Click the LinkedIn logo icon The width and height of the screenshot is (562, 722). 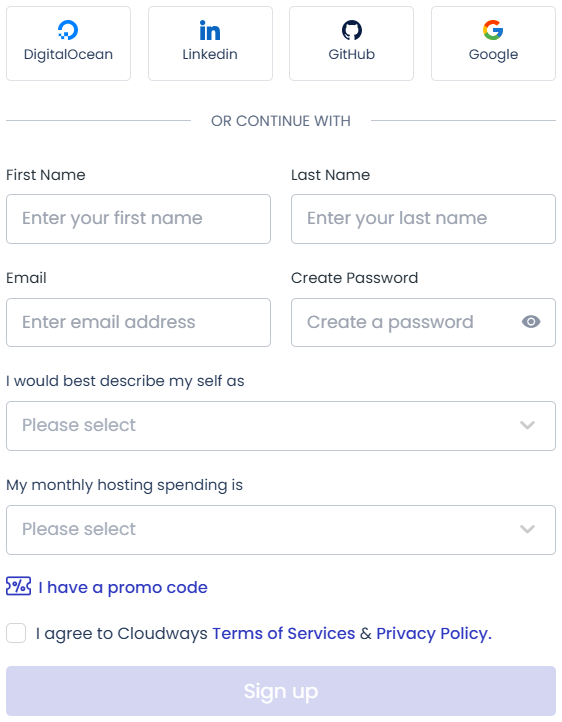210,31
